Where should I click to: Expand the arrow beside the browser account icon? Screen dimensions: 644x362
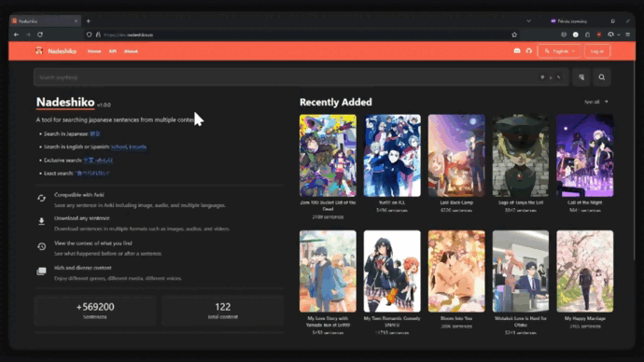tap(619, 35)
